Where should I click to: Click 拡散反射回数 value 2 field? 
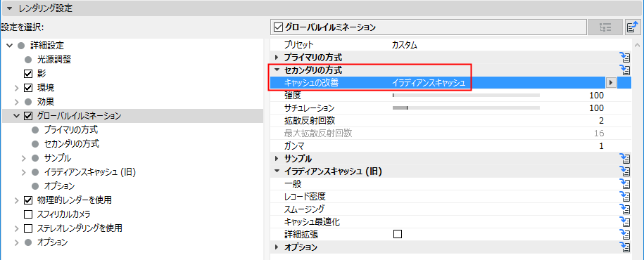click(x=601, y=121)
